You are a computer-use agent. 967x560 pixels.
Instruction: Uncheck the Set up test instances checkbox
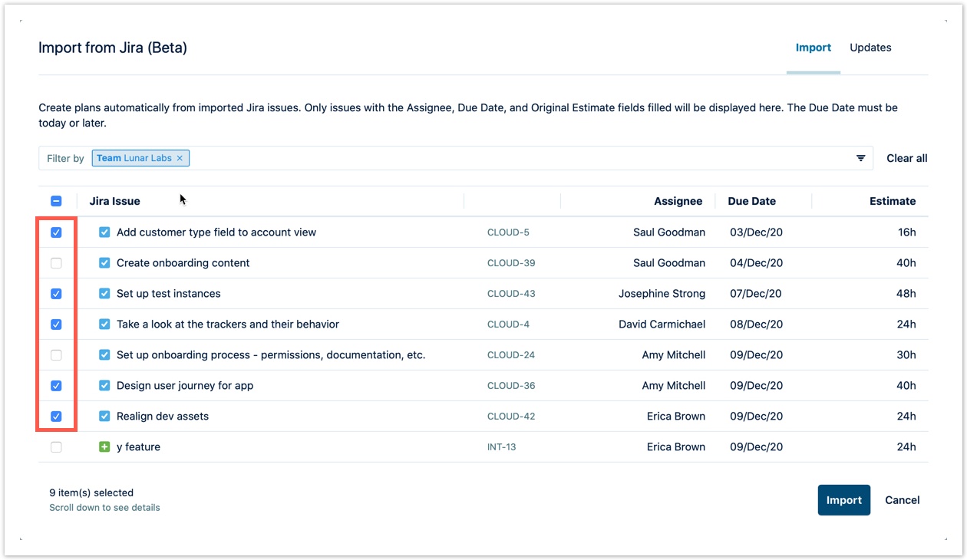point(56,294)
